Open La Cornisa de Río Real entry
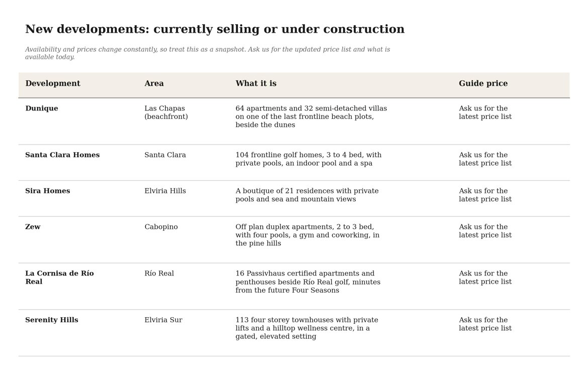The height and width of the screenshot is (382, 588). 60,278
